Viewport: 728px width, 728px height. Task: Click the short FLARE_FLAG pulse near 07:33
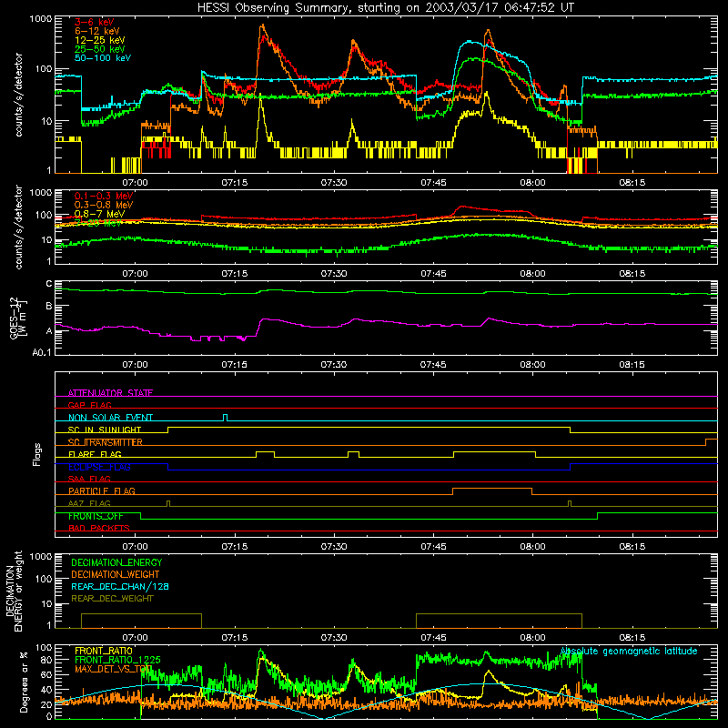[353, 454]
